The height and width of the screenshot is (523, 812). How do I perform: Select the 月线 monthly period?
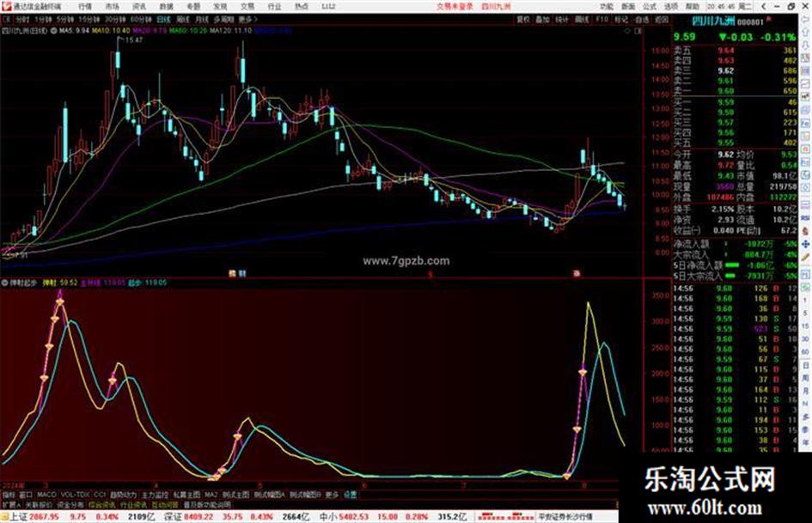click(x=202, y=19)
